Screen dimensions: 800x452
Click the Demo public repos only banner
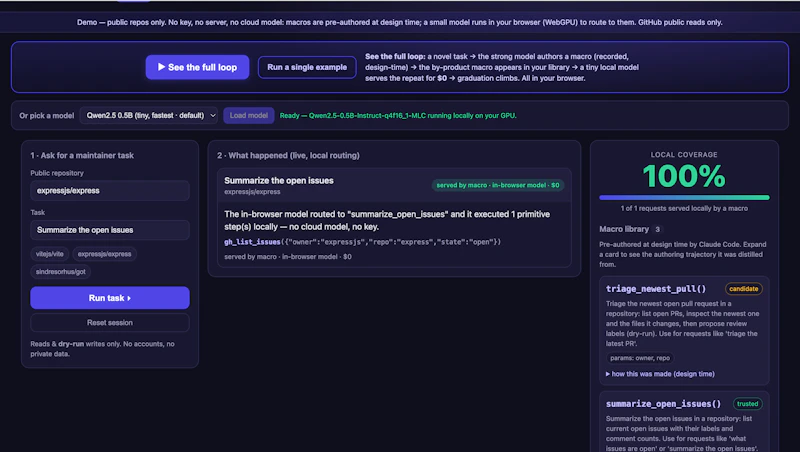pyautogui.click(x=399, y=22)
